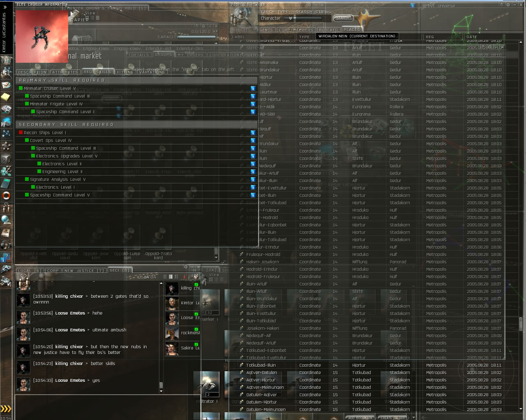Set chat font to the largest aA size
This screenshot has width=526, height=420.
tap(153, 277)
